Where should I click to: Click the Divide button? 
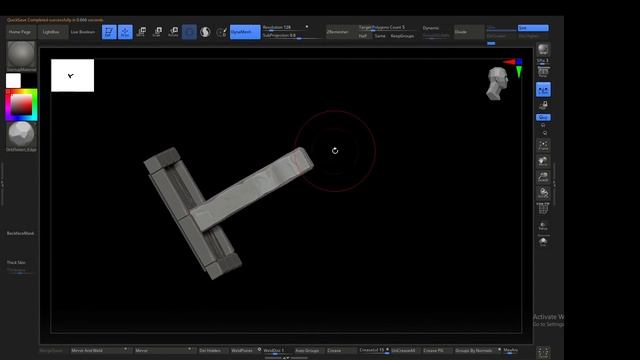coord(469,32)
